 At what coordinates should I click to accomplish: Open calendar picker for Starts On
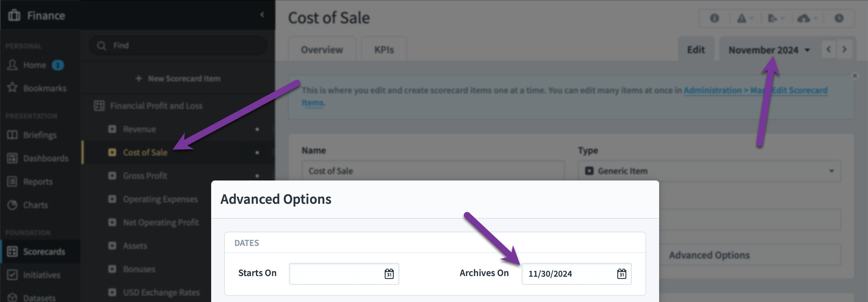pyautogui.click(x=389, y=274)
